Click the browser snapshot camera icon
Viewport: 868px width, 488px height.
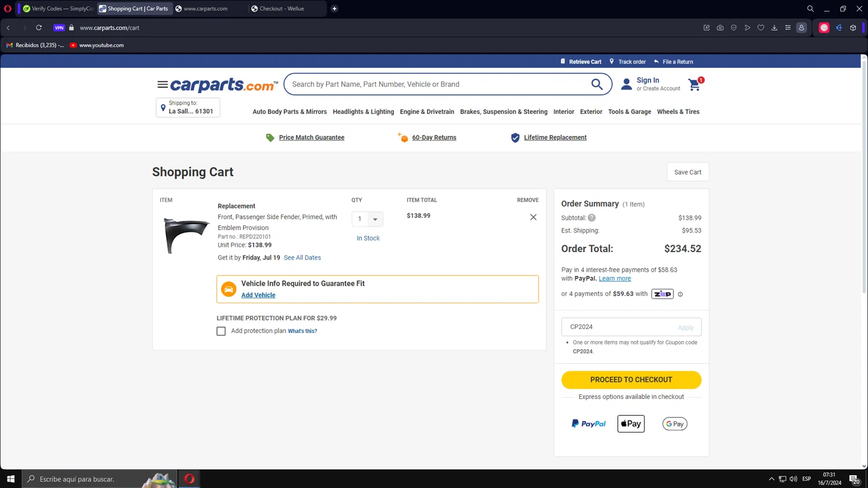[720, 28]
